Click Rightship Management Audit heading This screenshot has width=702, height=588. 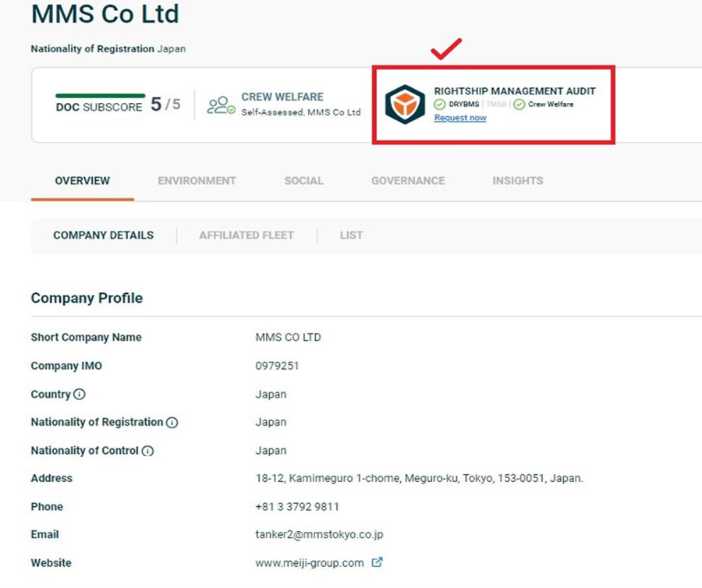coord(515,91)
